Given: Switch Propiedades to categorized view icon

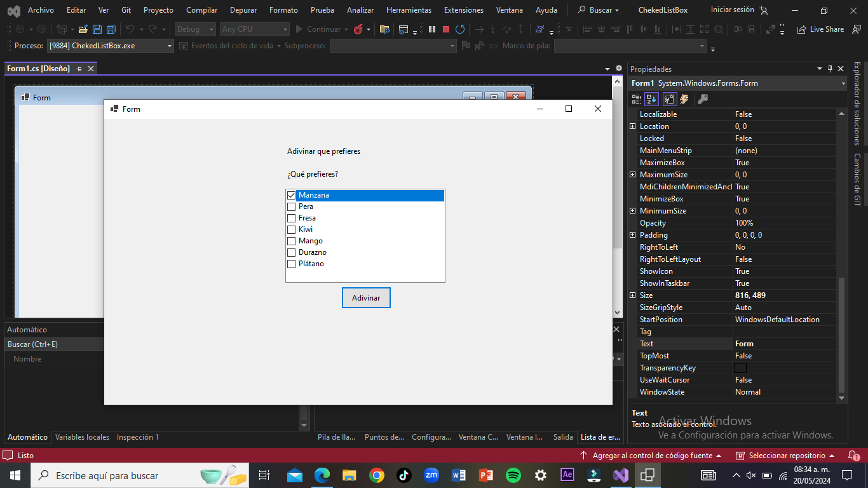Looking at the screenshot, I should point(636,99).
